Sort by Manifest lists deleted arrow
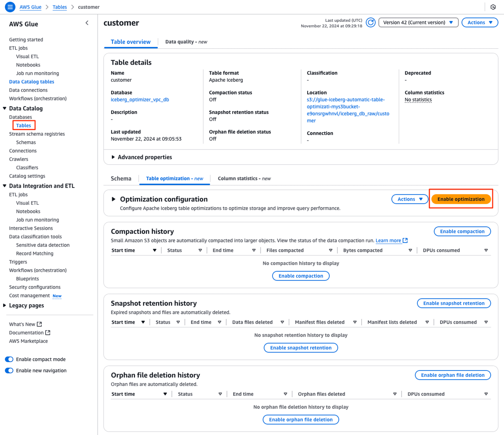 pos(427,322)
